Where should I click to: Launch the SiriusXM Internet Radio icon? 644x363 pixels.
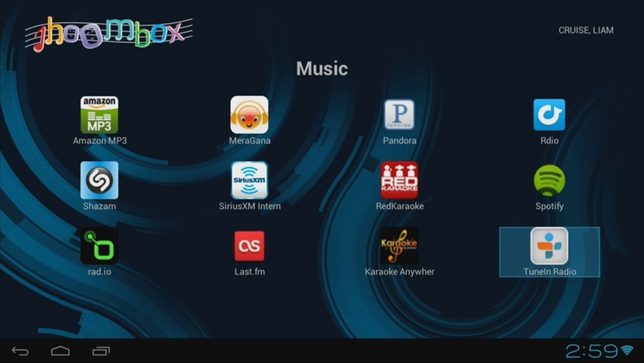point(249,180)
